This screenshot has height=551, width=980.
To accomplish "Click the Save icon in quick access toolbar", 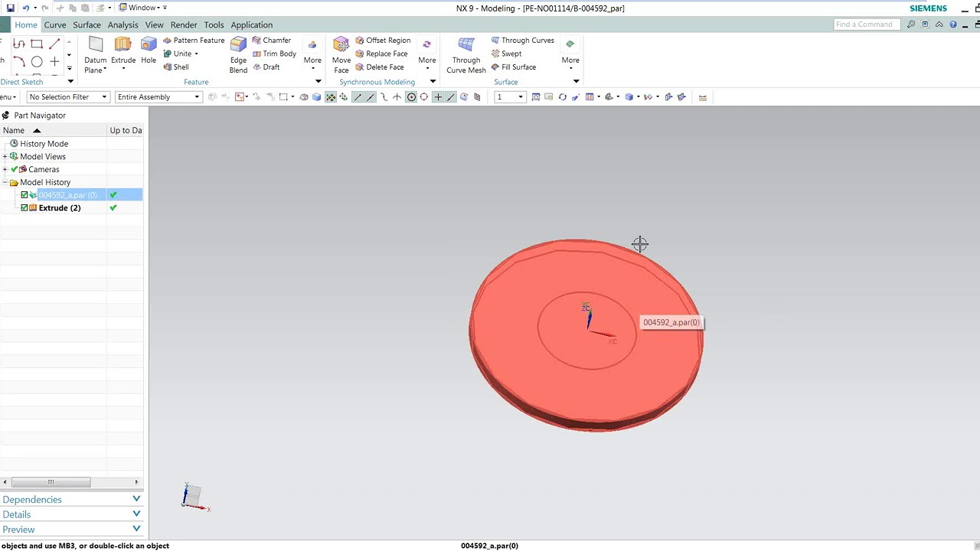I will (x=10, y=8).
